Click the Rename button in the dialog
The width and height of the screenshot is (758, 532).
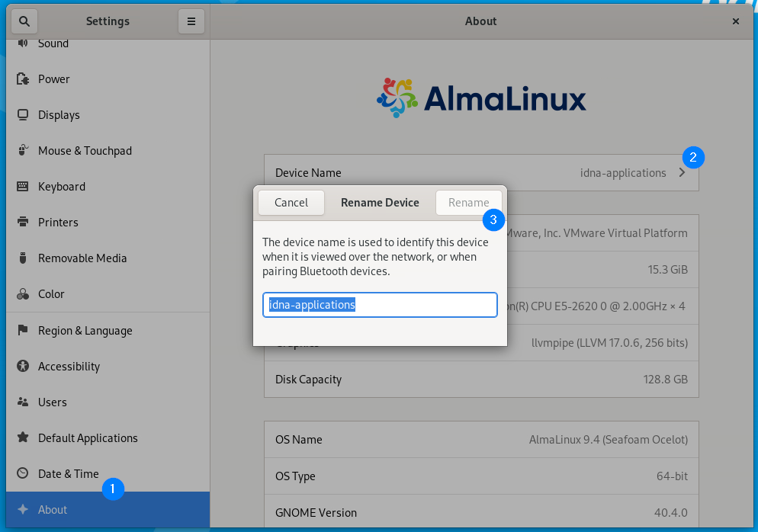pos(468,203)
